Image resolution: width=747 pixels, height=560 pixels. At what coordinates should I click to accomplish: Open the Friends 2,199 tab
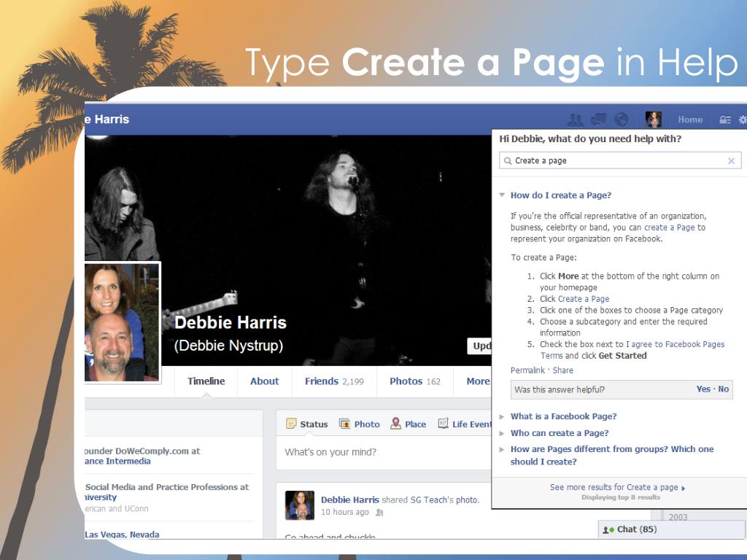tap(334, 381)
